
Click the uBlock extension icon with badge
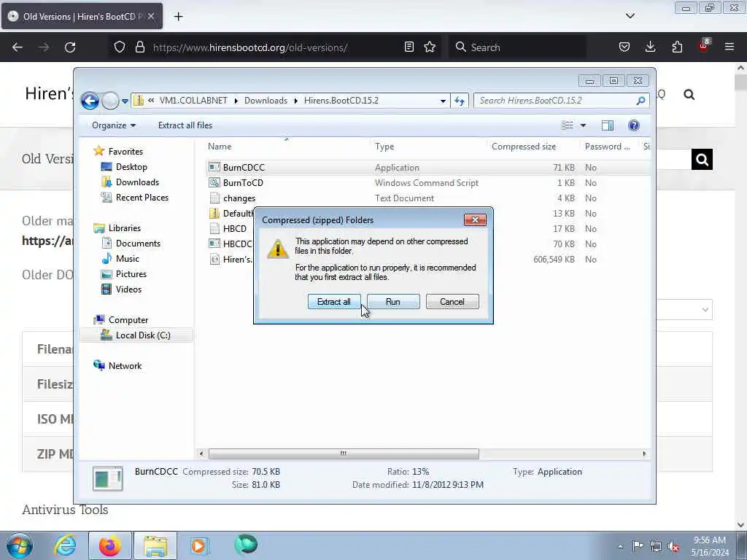tap(704, 46)
